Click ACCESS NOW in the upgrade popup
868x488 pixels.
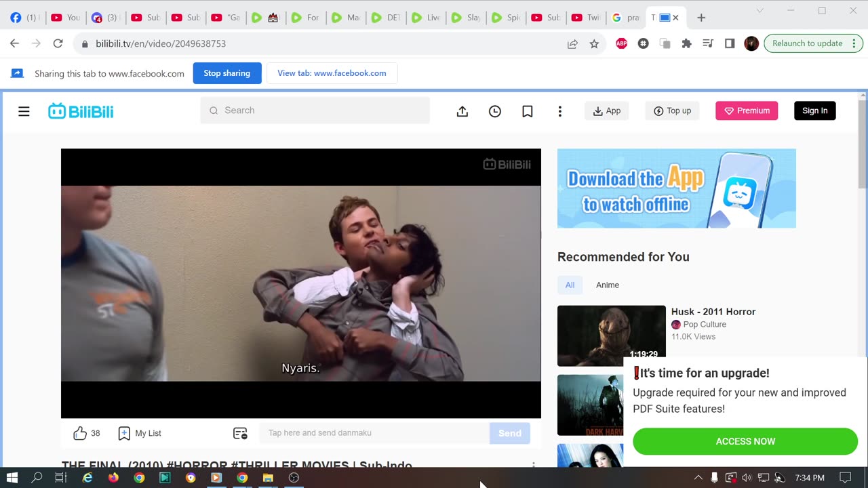coord(745,441)
